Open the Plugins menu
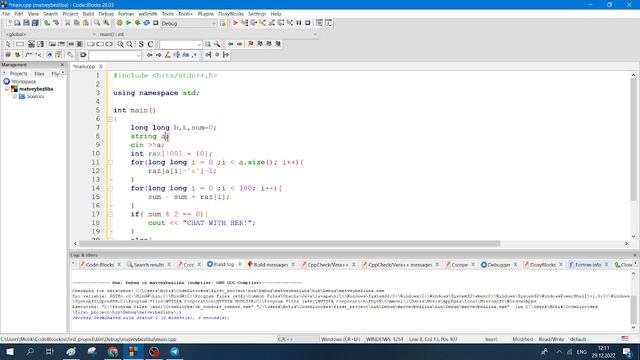 click(x=206, y=14)
